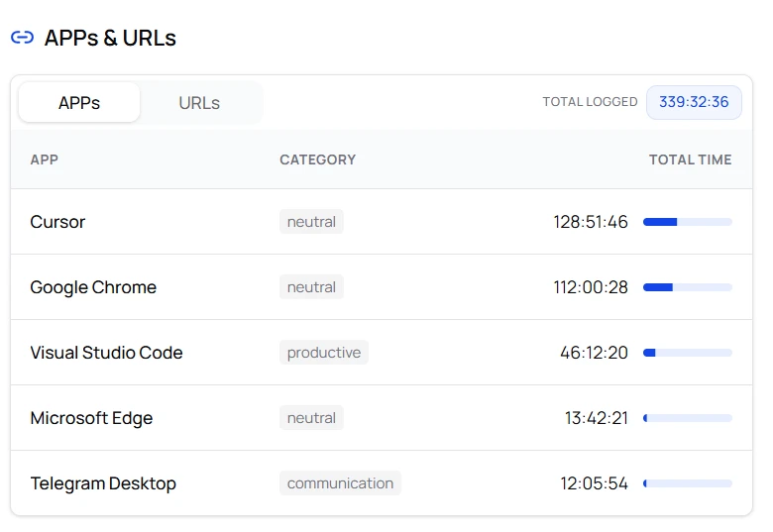Click the 128:51:46 time value

point(591,222)
